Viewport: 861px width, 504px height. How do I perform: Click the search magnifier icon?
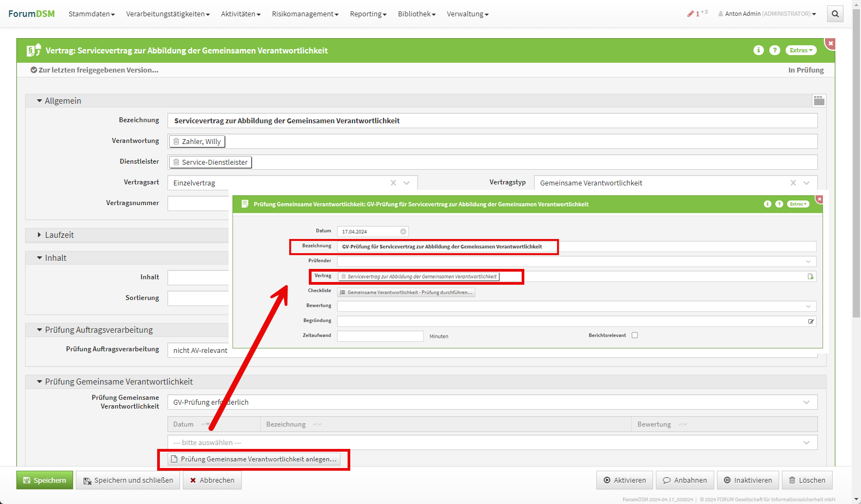pos(835,14)
